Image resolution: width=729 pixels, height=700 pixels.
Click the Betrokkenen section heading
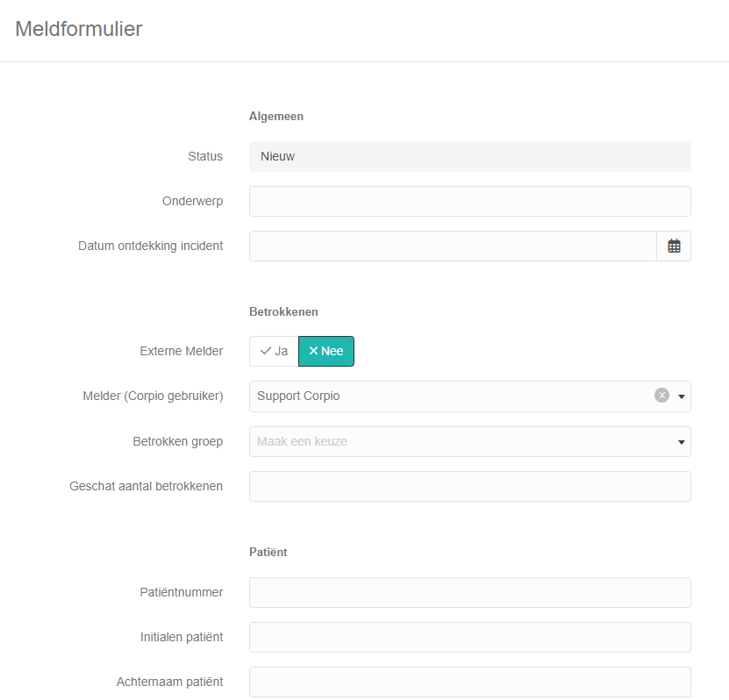click(x=283, y=312)
